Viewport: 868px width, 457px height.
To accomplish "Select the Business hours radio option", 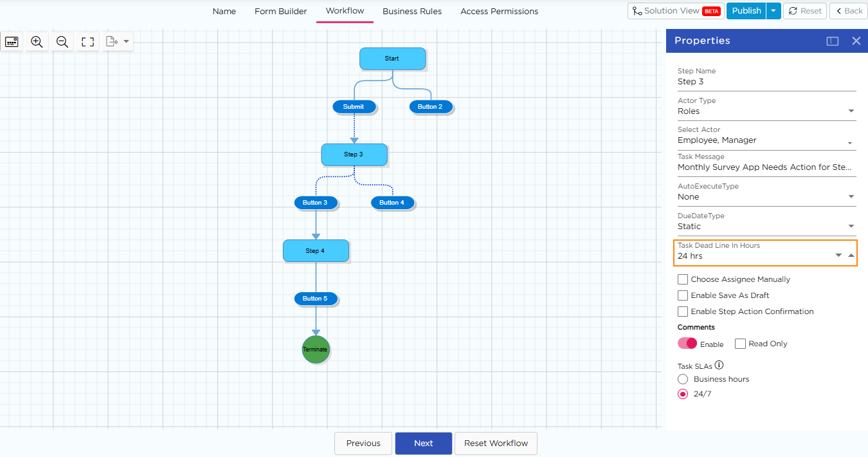I will (683, 379).
